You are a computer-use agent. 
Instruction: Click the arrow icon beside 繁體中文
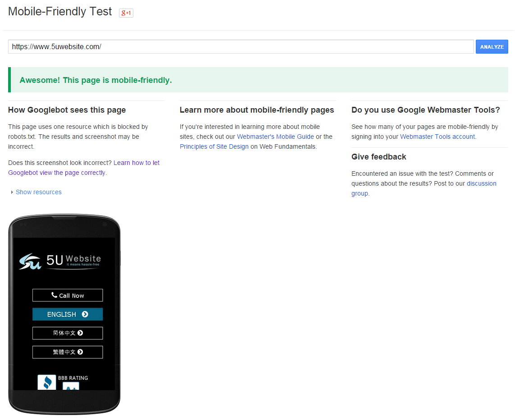(x=80, y=352)
